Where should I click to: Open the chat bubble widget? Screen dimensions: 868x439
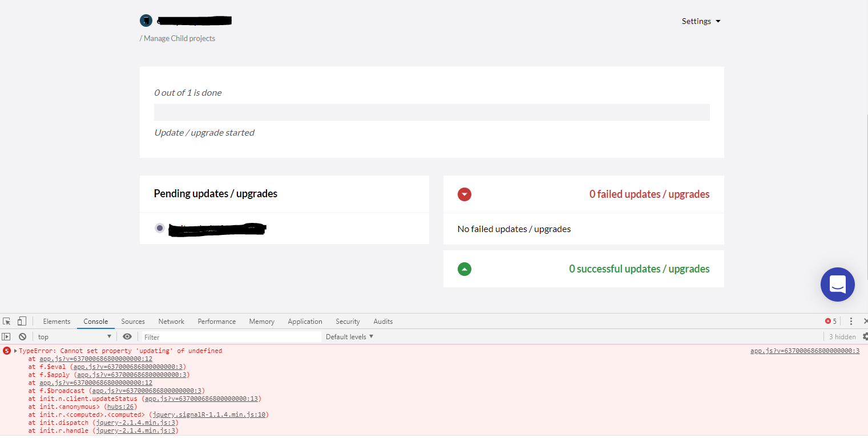tap(837, 284)
